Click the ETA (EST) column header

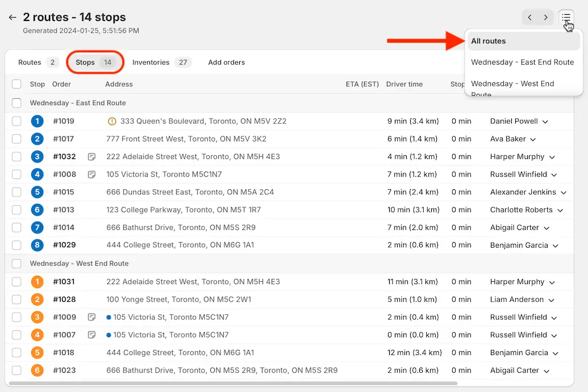(362, 84)
